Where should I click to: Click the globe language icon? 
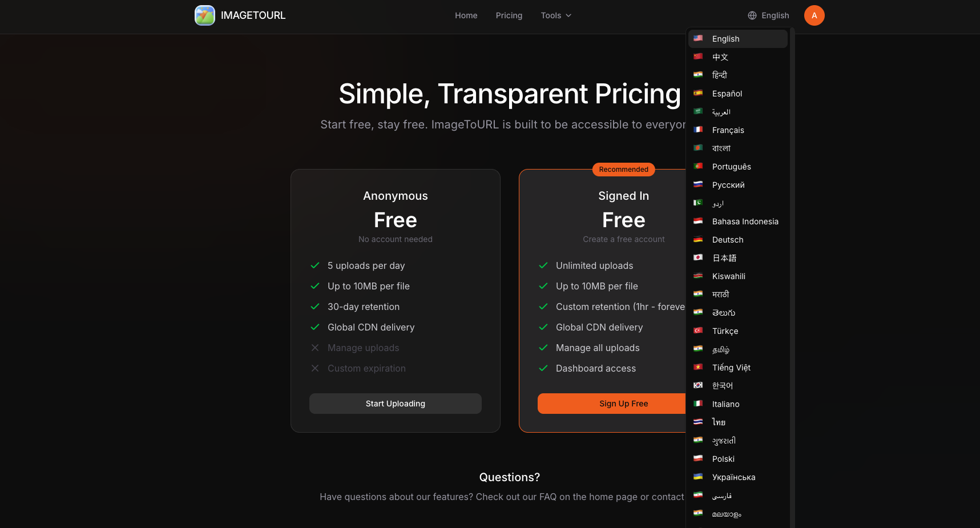pos(752,15)
